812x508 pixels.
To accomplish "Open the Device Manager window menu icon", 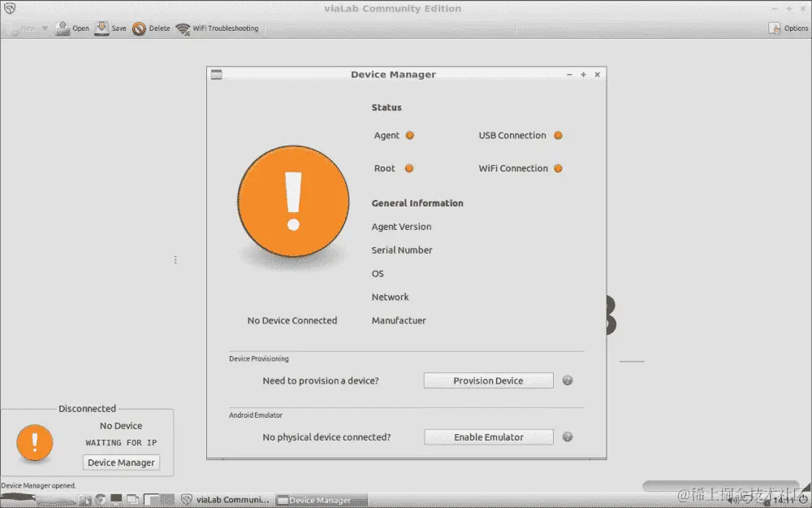I will (217, 75).
